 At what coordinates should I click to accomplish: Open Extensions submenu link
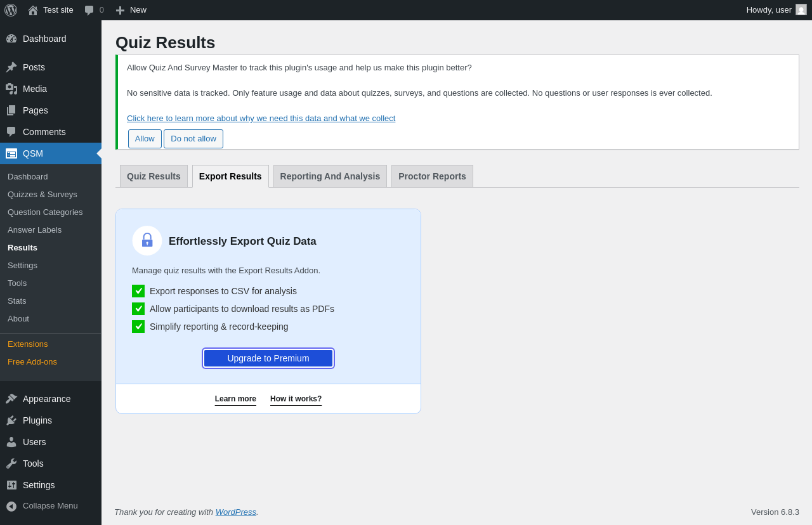(51, 344)
